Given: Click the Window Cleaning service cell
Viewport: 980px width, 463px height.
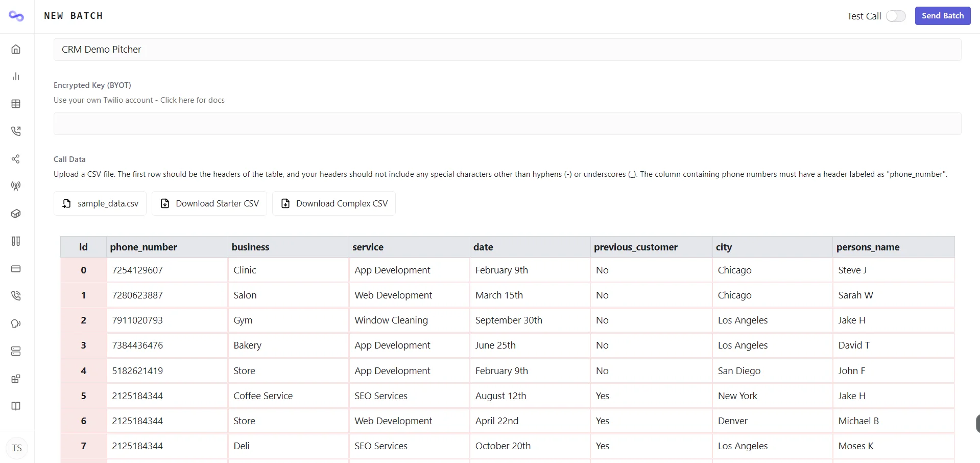Looking at the screenshot, I should click(x=410, y=320).
